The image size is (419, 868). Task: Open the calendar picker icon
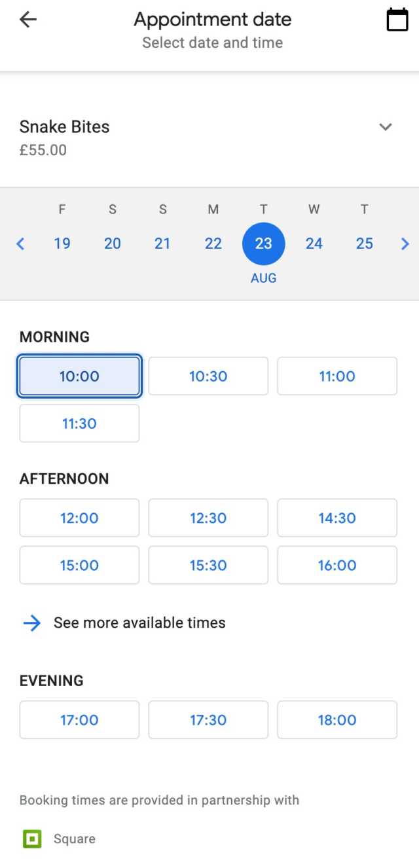tap(397, 20)
